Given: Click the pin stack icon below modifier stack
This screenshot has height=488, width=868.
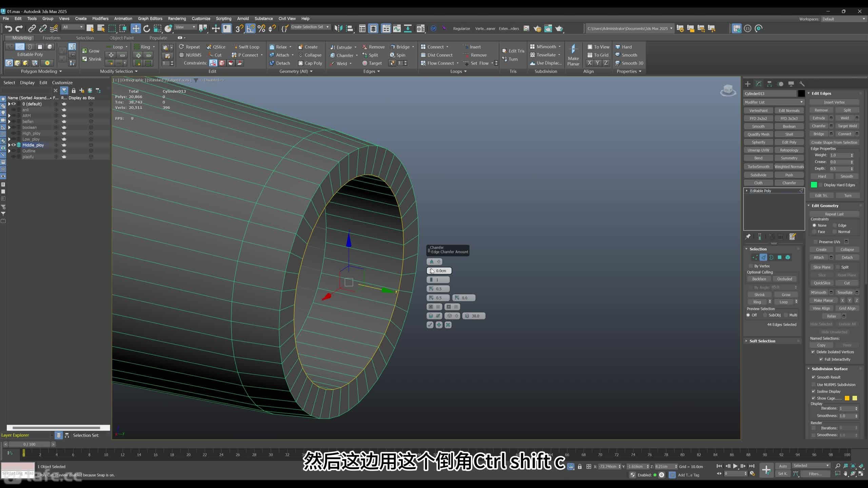Looking at the screenshot, I should pos(748,237).
